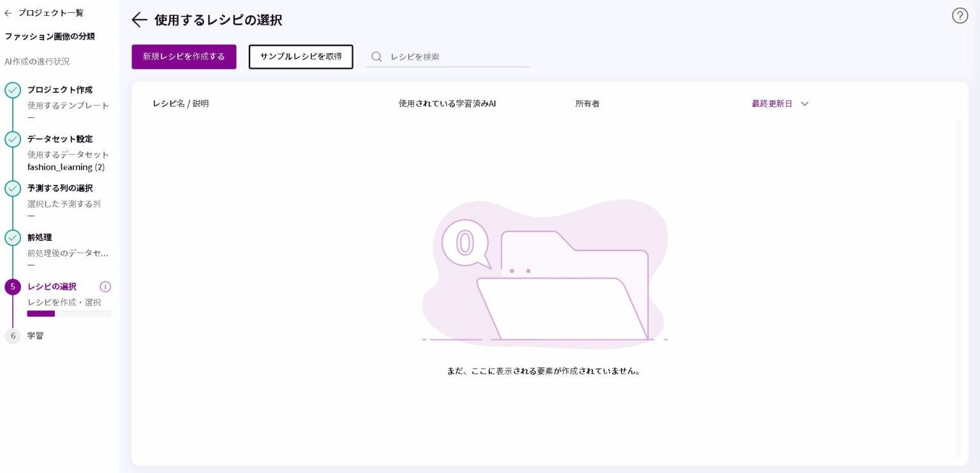Click the info icon next to レシピの選択
This screenshot has width=980, height=473.
click(105, 287)
